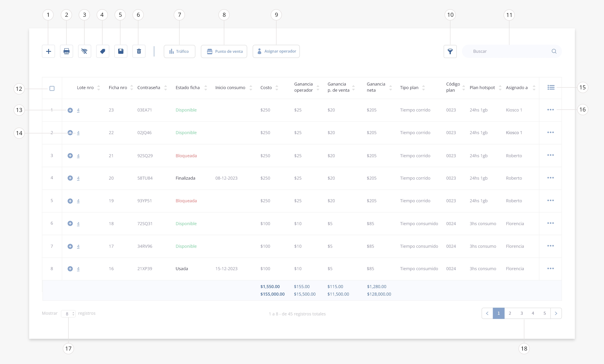Open the column list icon in header

pyautogui.click(x=551, y=87)
